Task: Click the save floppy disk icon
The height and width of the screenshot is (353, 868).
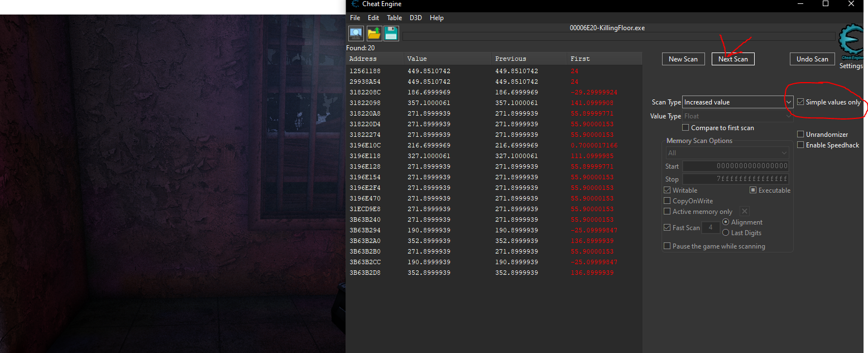Action: 391,34
